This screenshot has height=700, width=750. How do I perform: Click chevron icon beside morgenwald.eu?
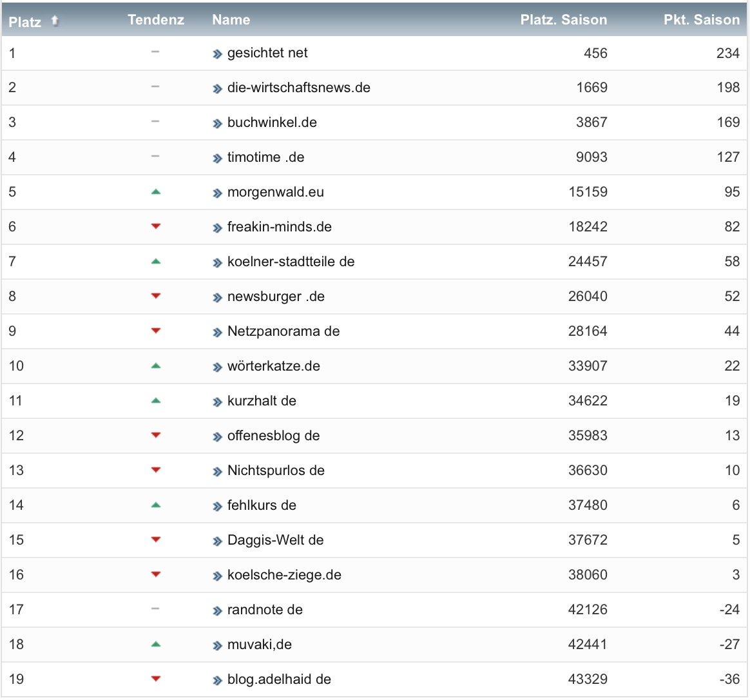218,193
